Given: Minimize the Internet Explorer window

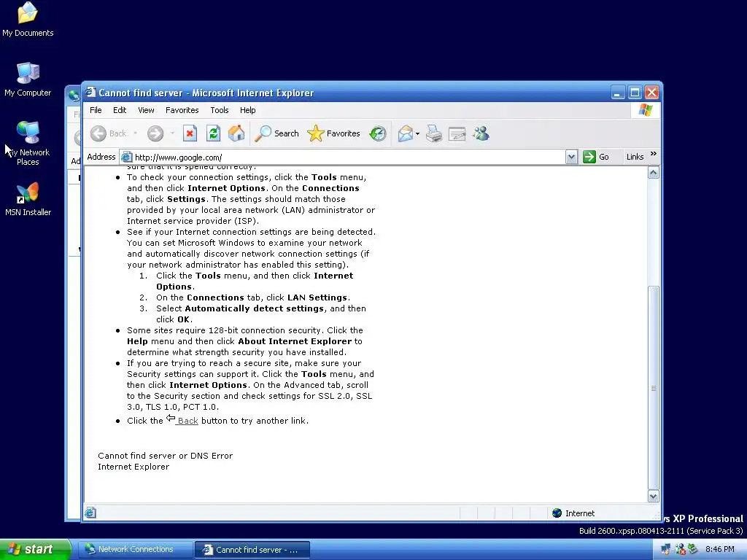Looking at the screenshot, I should tap(618, 93).
